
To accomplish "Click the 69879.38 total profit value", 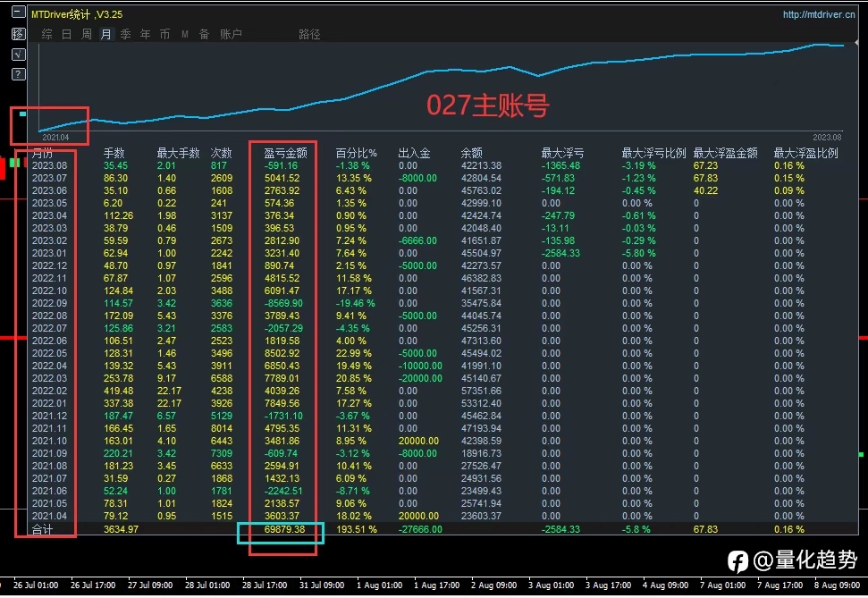I will pyautogui.click(x=284, y=529).
